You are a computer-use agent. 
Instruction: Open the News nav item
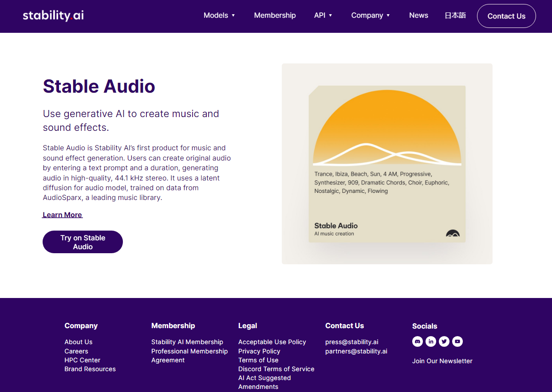pyautogui.click(x=418, y=15)
